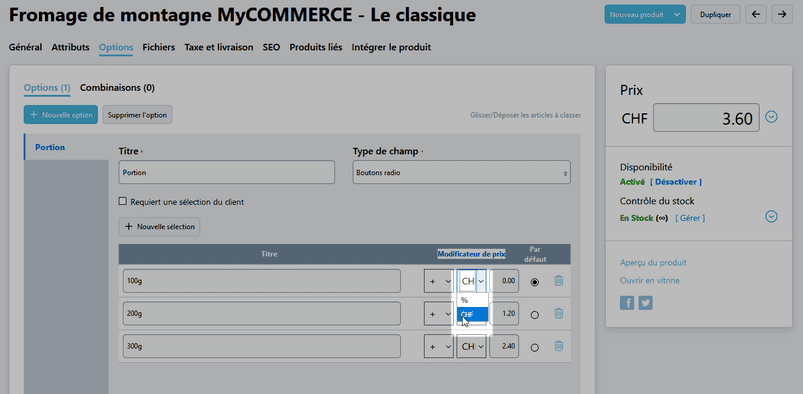Set 200g as default selection
Viewport: 803px width, 394px height.
click(x=535, y=315)
